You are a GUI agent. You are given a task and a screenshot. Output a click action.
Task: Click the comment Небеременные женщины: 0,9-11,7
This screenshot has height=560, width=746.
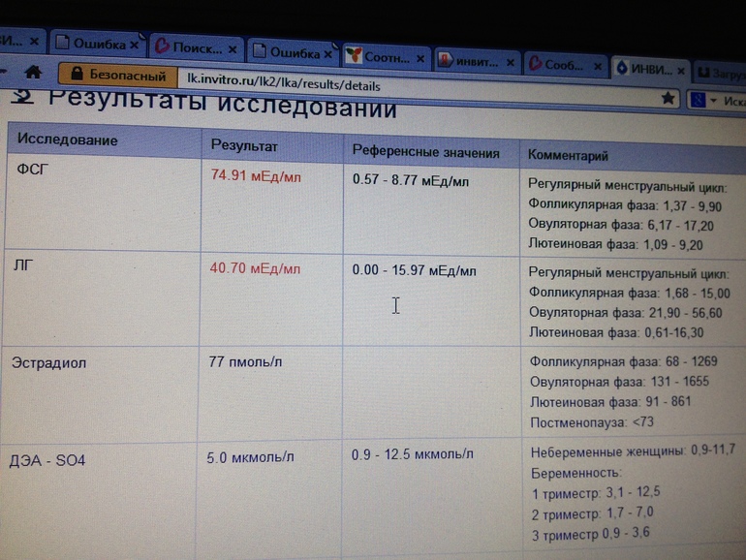tap(633, 451)
